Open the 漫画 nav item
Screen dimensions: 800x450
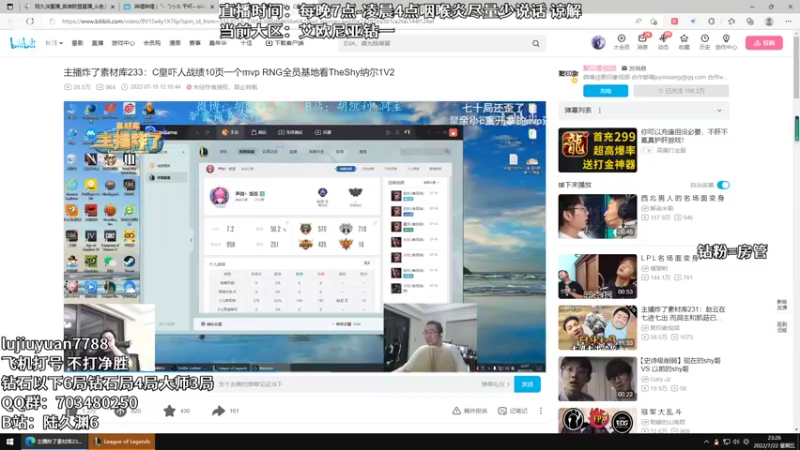(x=175, y=43)
